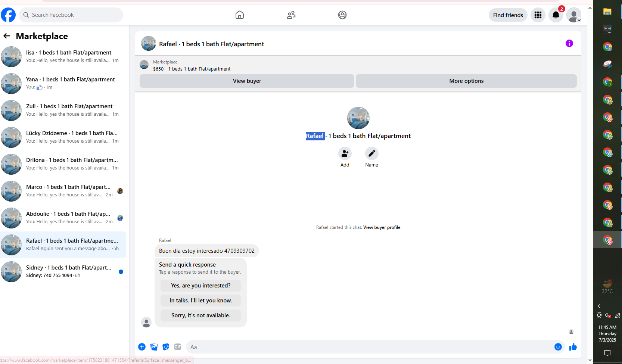Open File Explorer in taskbar
The height and width of the screenshot is (364, 622).
(607, 12)
